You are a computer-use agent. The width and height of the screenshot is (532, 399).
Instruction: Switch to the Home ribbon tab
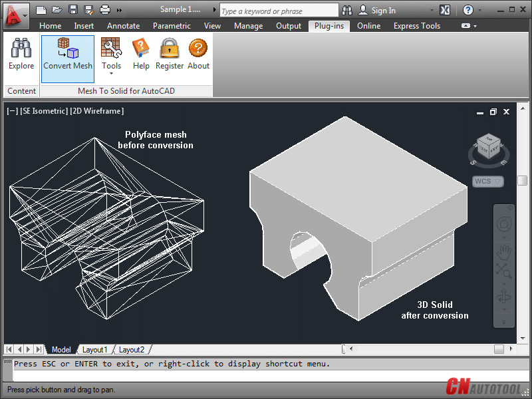coord(51,26)
